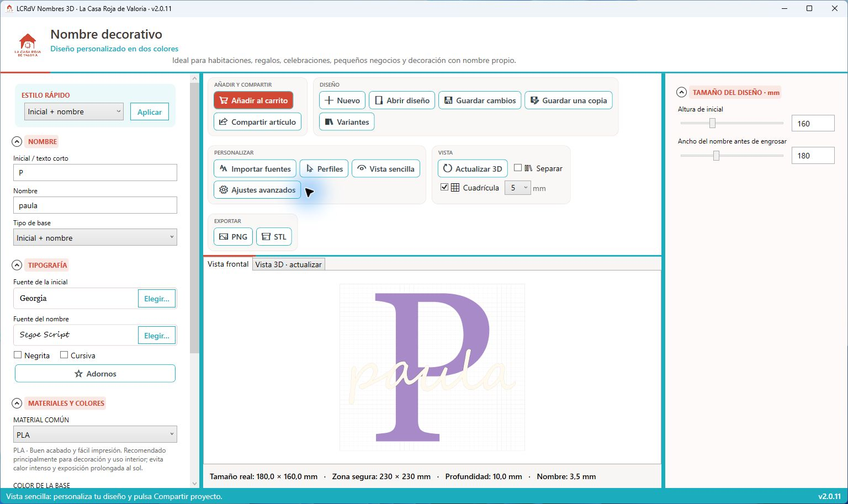Enable the Separar checkbox
848x504 pixels.
518,168
